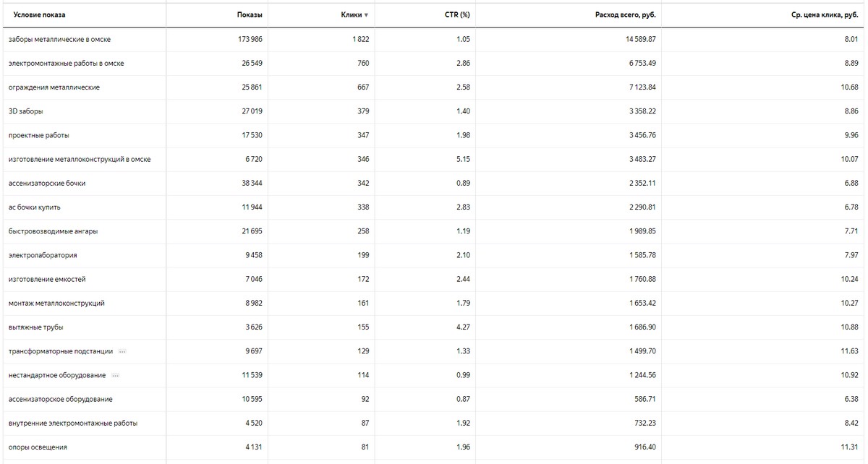The image size is (868, 464).
Task: Select электролаборатория keyword row
Action: (43, 255)
